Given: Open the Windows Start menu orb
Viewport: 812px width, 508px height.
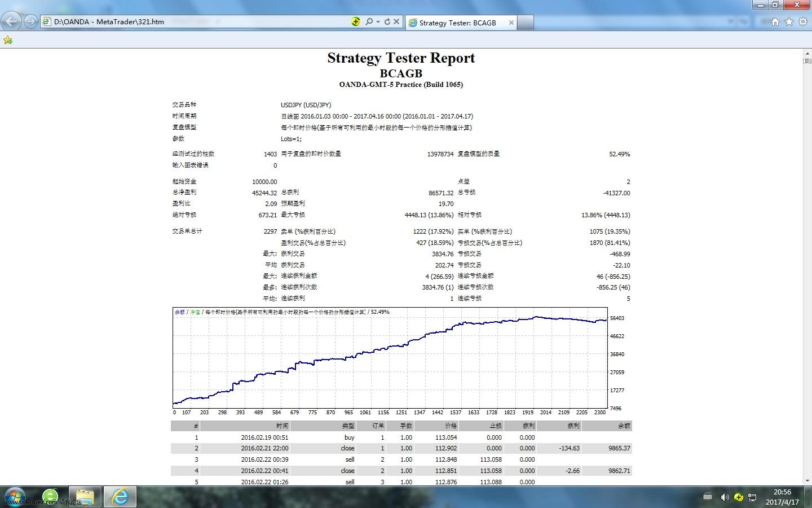Looking at the screenshot, I should (15, 497).
